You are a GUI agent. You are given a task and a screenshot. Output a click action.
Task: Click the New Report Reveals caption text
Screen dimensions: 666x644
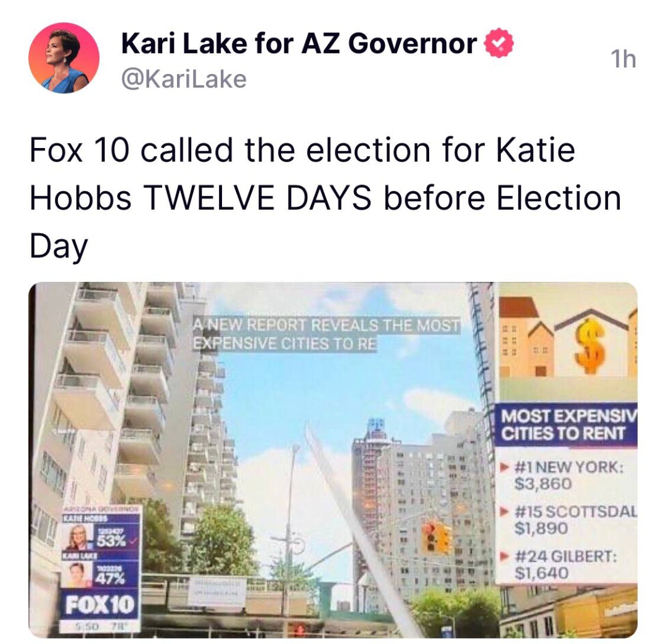click(x=326, y=334)
